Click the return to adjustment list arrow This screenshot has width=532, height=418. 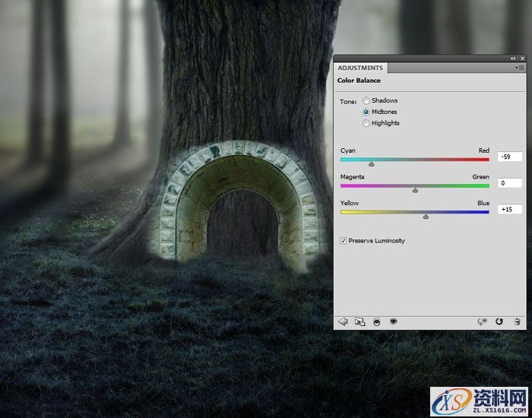tap(343, 321)
